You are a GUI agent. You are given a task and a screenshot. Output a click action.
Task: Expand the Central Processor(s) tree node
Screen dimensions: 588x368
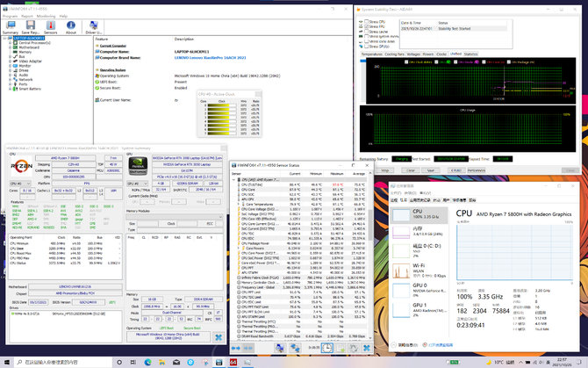[x=9, y=43]
